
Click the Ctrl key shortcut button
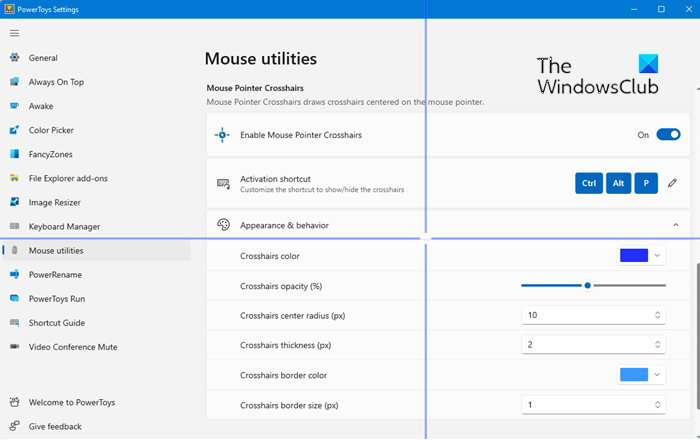589,183
